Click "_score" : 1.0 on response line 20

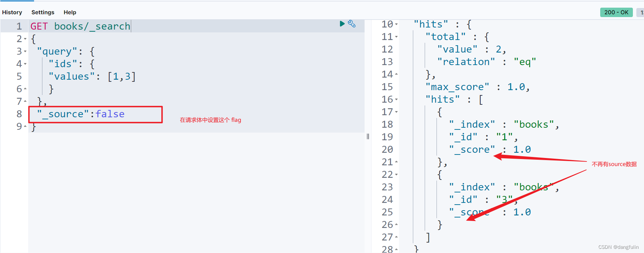(490, 150)
